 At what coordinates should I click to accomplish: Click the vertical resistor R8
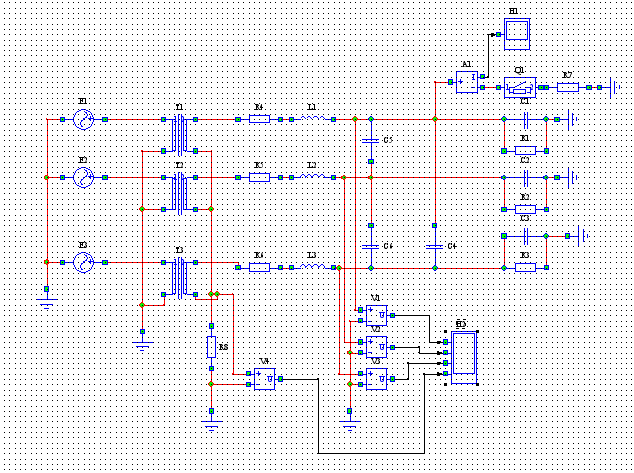211,347
